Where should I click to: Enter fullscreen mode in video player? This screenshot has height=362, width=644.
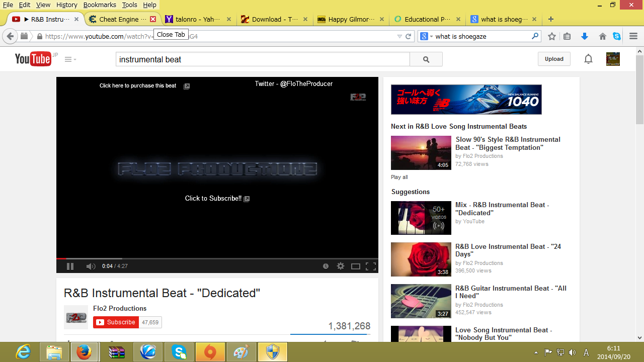coord(371,266)
